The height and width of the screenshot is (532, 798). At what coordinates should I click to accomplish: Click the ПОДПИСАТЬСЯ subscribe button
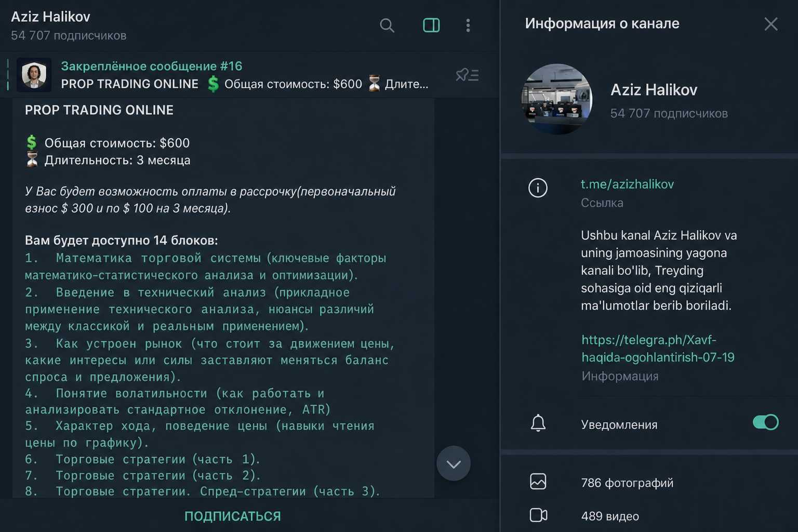(233, 516)
